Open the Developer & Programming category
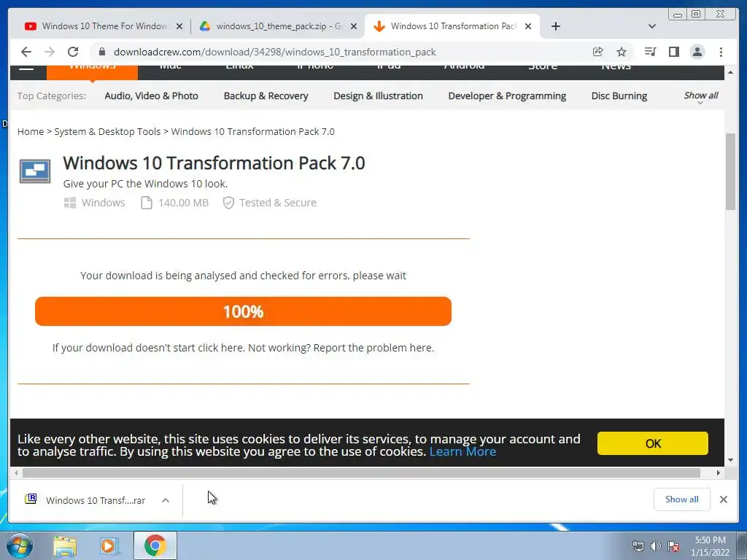The width and height of the screenshot is (747, 560). pyautogui.click(x=507, y=96)
